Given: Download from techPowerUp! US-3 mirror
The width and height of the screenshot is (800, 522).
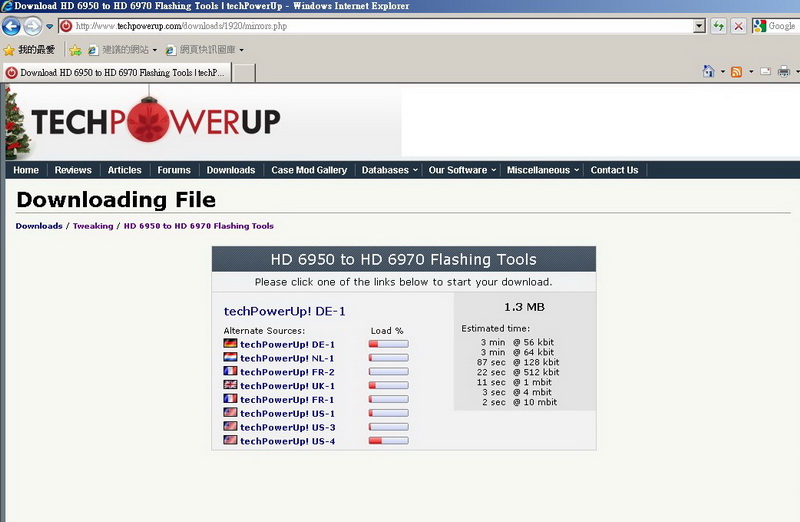Looking at the screenshot, I should [x=287, y=427].
